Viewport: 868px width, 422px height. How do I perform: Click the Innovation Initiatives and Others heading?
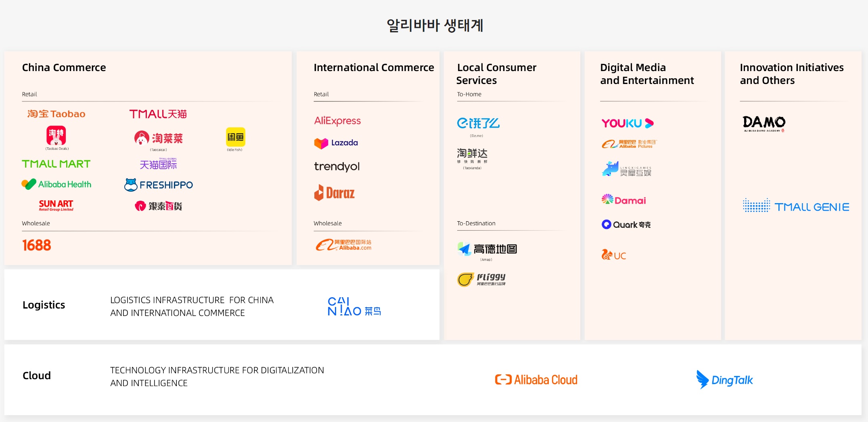tap(792, 74)
